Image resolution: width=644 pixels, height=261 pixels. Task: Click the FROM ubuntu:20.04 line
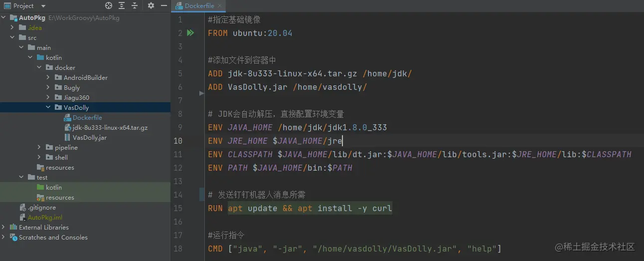[250, 33]
